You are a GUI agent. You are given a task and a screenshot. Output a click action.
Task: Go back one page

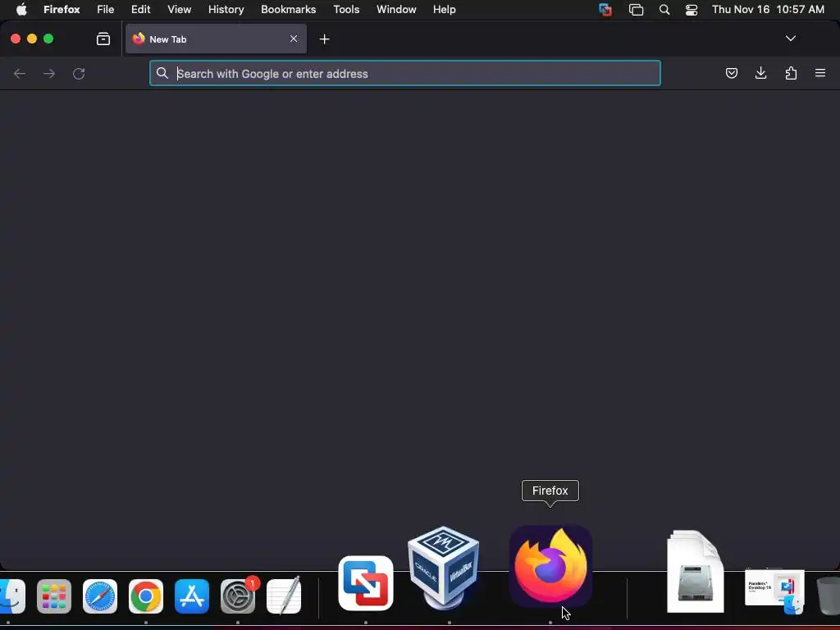20,73
